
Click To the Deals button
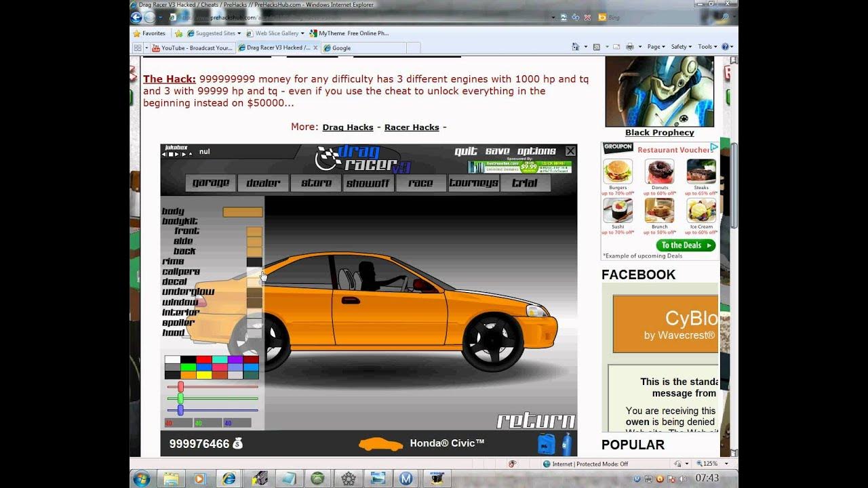click(x=686, y=245)
